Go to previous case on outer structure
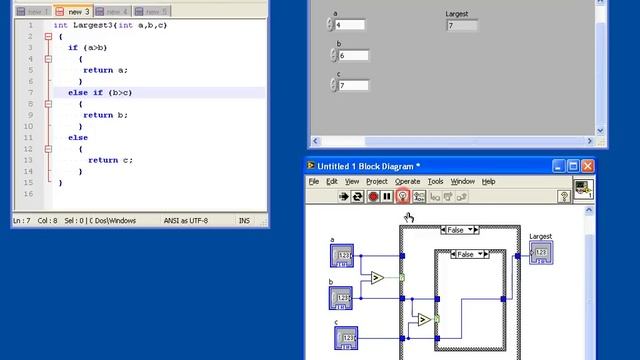This screenshot has height=360, width=640. (x=443, y=230)
